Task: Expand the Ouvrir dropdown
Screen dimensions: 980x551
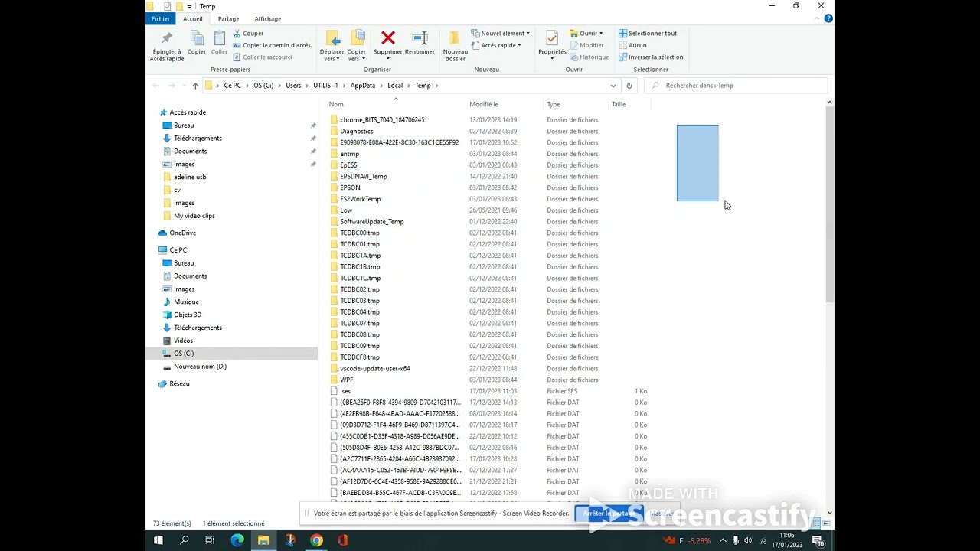Action: click(586, 34)
